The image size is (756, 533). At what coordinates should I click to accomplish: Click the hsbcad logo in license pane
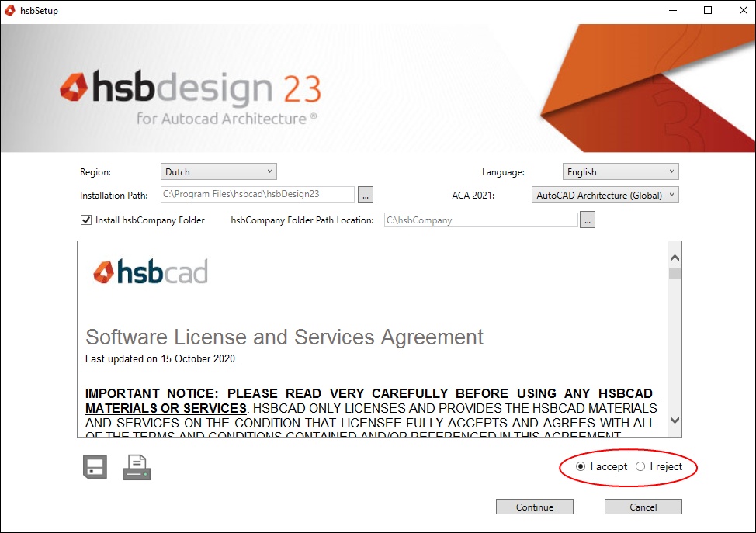click(151, 272)
